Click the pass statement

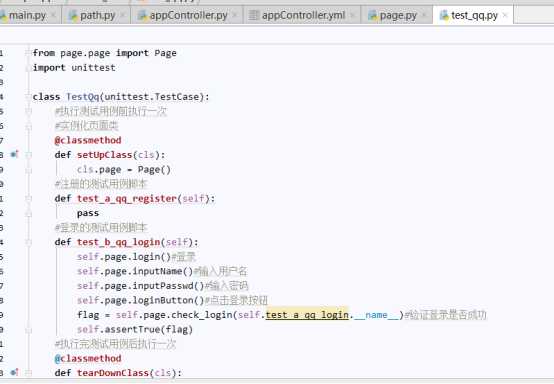tap(88, 213)
